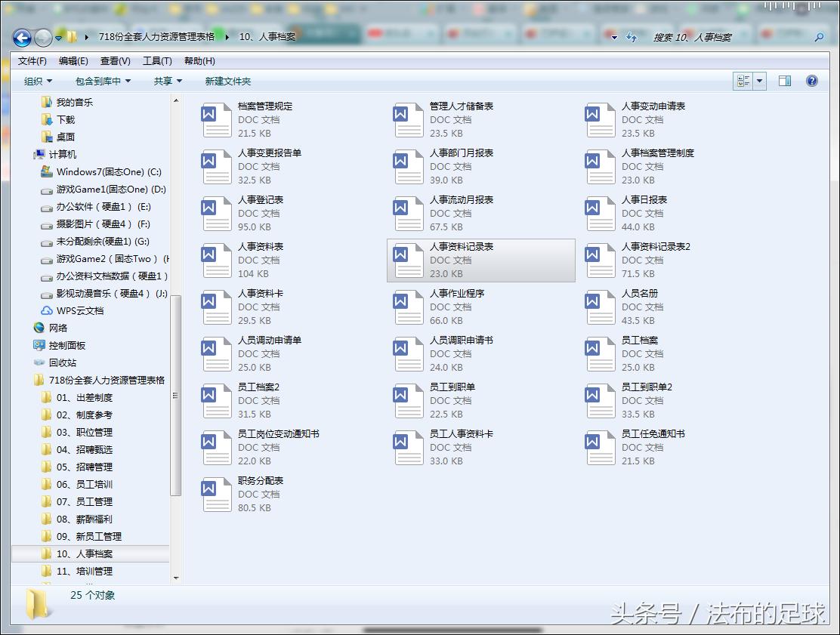Viewport: 840px width, 635px height.
Task: Toggle the preview pane icon
Action: pos(786,81)
